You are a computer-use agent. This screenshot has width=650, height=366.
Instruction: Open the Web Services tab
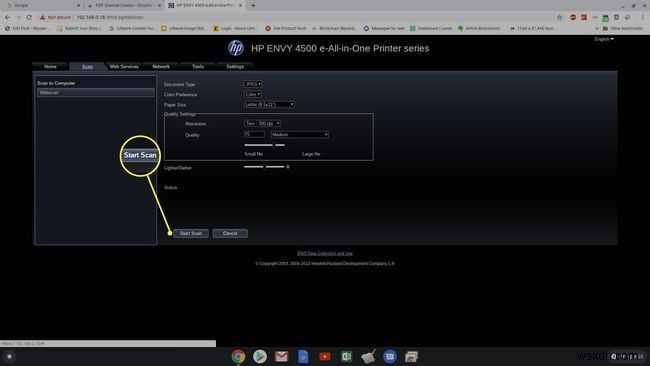pos(124,66)
